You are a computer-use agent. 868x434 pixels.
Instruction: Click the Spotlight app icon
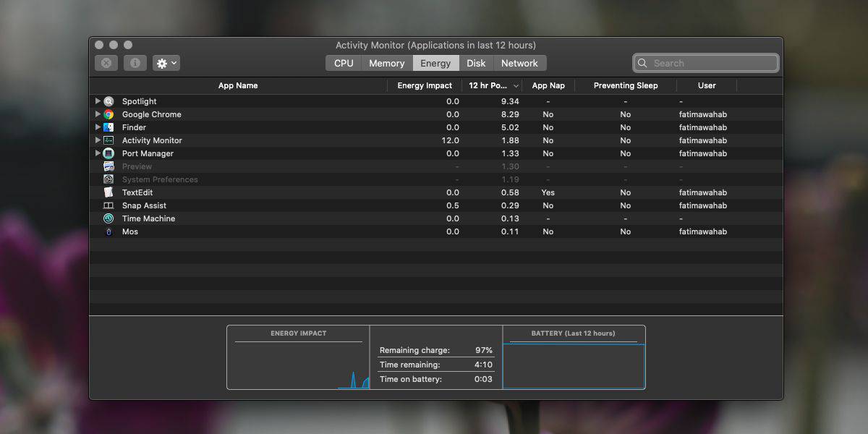109,101
